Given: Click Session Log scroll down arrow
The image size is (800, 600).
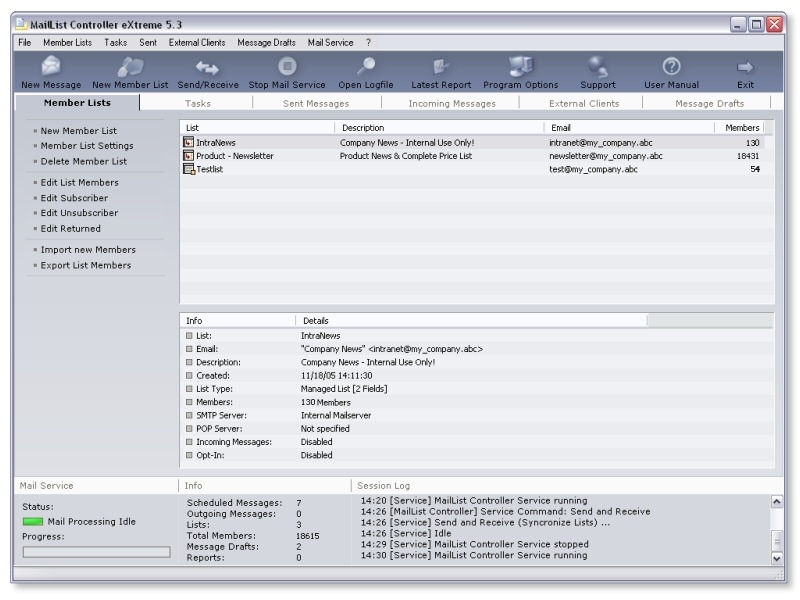Looking at the screenshot, I should click(777, 558).
